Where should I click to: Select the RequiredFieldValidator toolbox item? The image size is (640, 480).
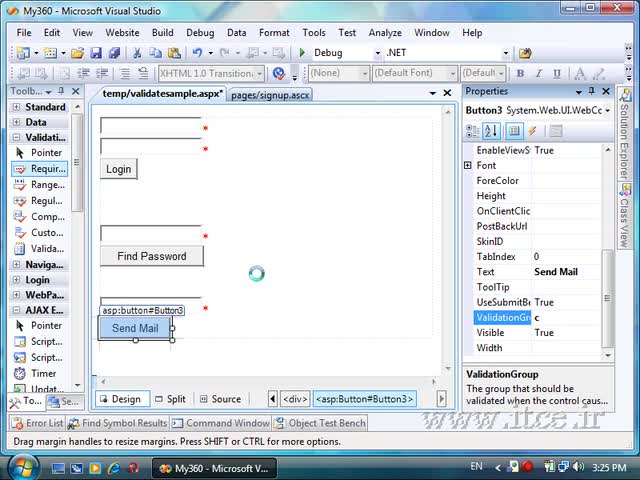pyautogui.click(x=40, y=169)
